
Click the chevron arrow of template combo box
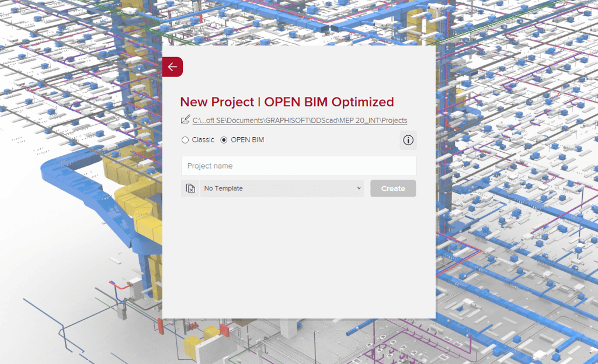pos(359,188)
